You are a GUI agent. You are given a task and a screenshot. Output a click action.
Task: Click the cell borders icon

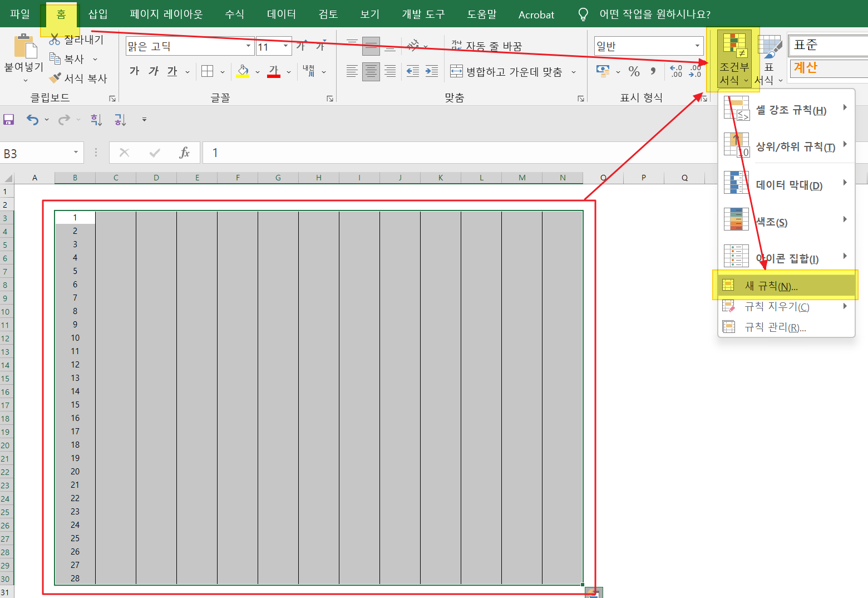click(208, 71)
